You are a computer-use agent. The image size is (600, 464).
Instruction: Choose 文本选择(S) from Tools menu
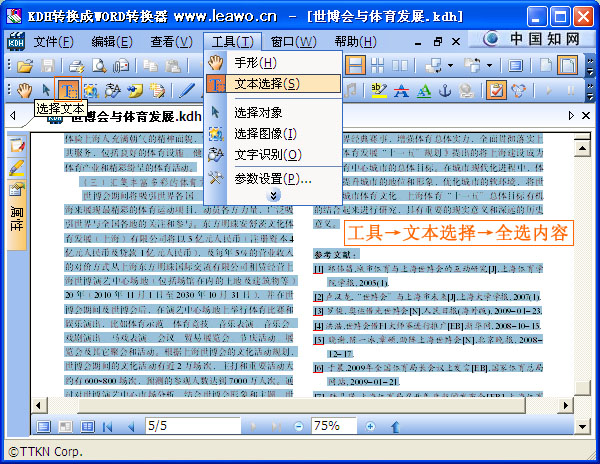[273, 83]
